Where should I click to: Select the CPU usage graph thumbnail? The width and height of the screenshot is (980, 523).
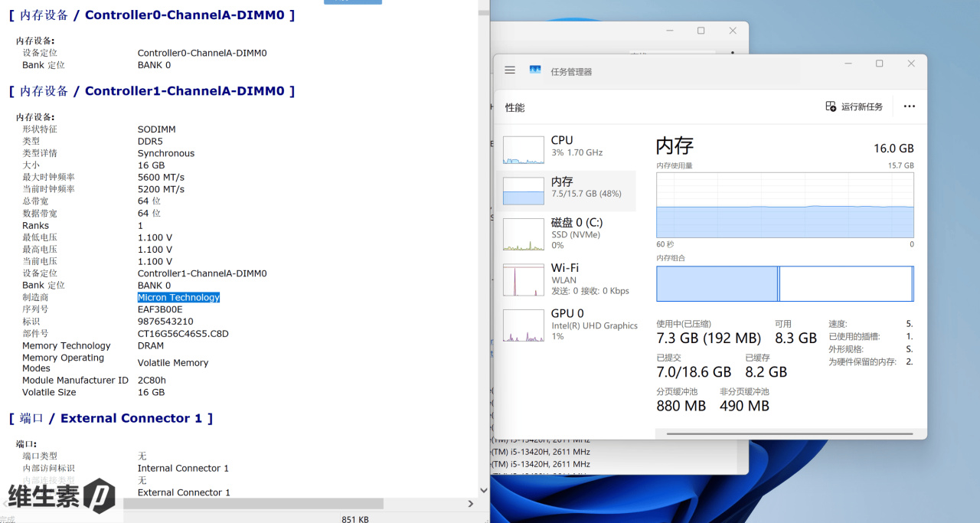[524, 150]
